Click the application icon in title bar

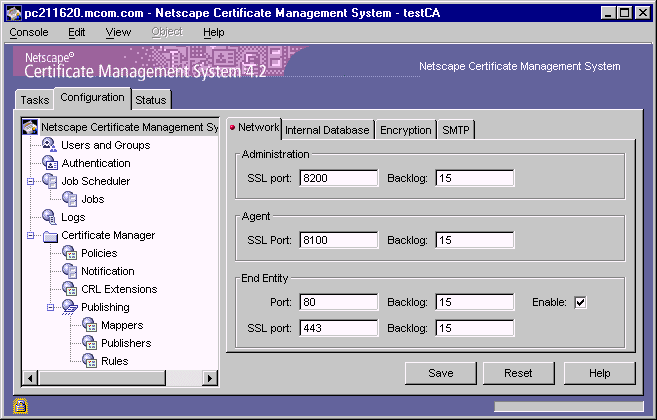tap(14, 13)
